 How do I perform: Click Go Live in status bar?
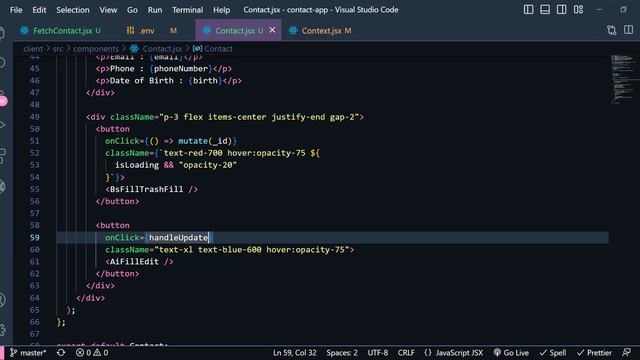(x=511, y=353)
